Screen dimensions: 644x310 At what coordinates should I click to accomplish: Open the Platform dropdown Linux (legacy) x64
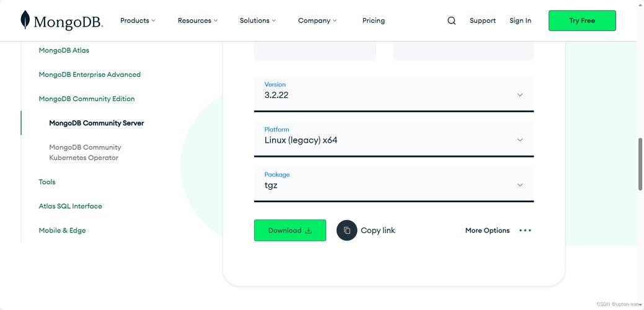(394, 139)
